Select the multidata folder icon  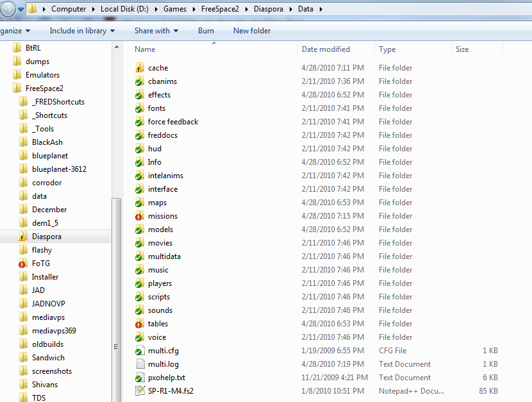pyautogui.click(x=140, y=256)
